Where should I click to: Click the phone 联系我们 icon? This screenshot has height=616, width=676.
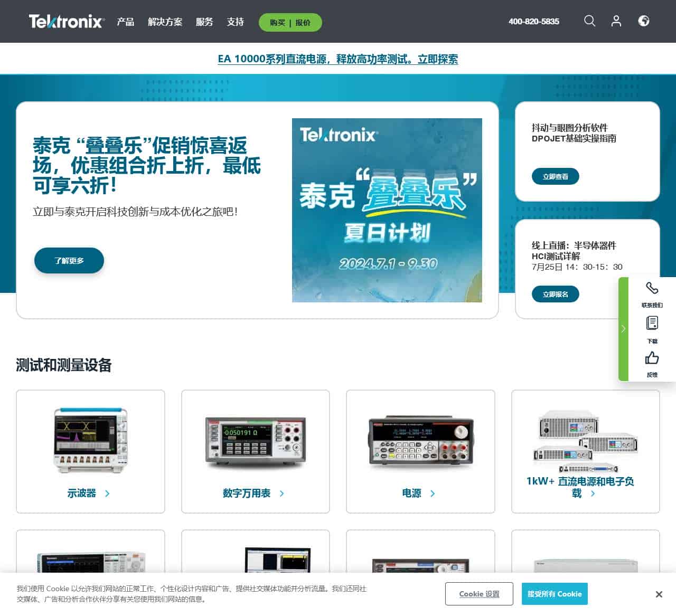point(652,288)
